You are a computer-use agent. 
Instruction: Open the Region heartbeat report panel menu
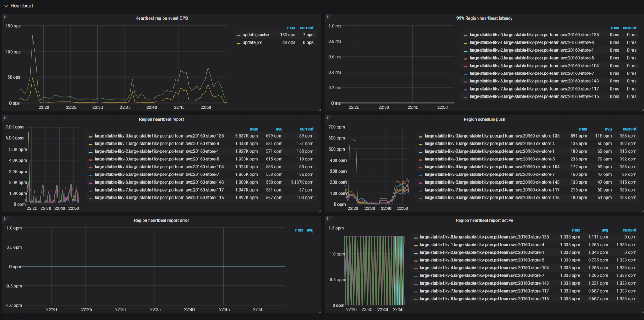coord(161,119)
